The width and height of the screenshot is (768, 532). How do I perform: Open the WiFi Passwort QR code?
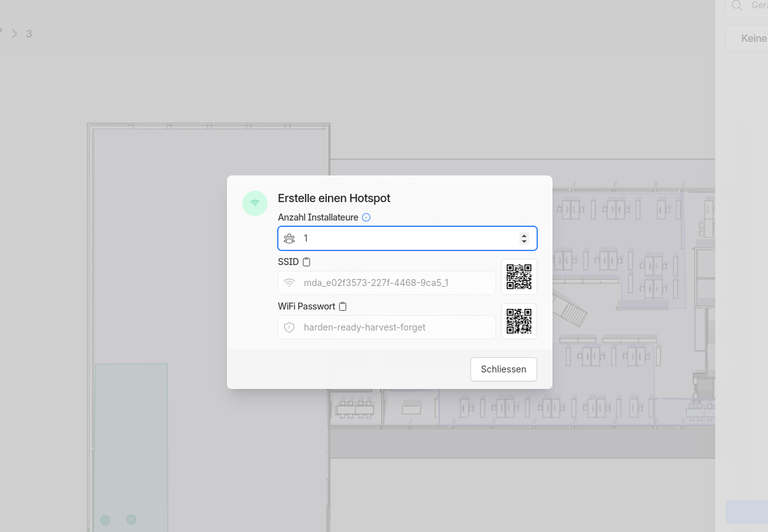[x=519, y=322]
